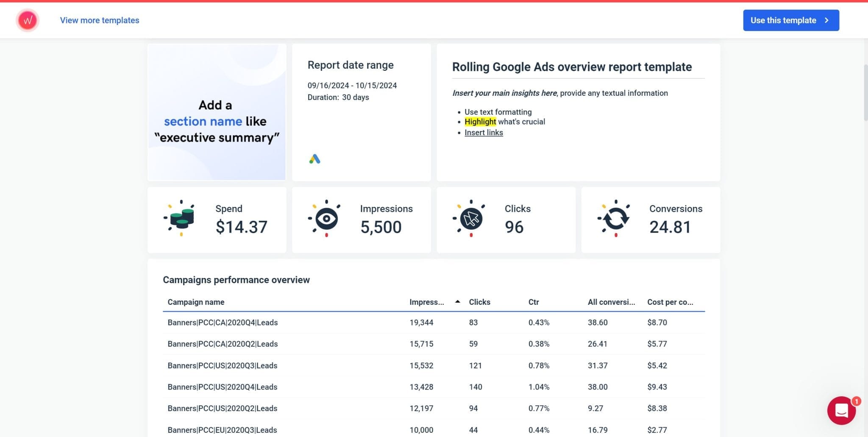Image resolution: width=868 pixels, height=437 pixels.
Task: Click the Impressions eye icon
Action: pyautogui.click(x=325, y=218)
